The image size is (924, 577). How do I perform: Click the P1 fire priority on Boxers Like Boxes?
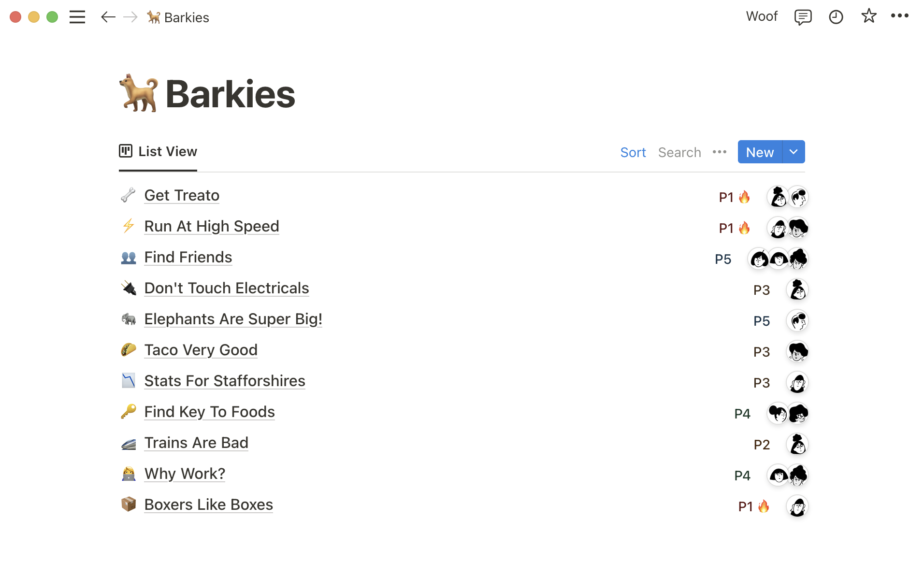coord(753,506)
